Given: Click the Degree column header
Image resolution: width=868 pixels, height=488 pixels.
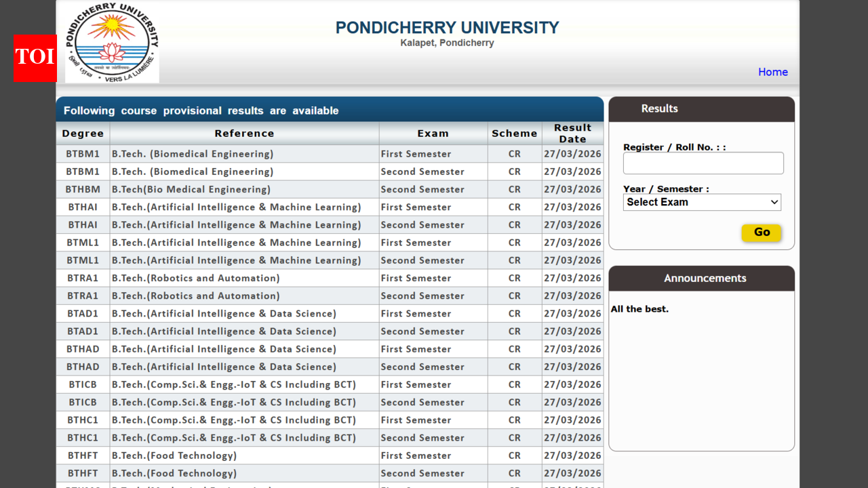Looking at the screenshot, I should pyautogui.click(x=83, y=133).
